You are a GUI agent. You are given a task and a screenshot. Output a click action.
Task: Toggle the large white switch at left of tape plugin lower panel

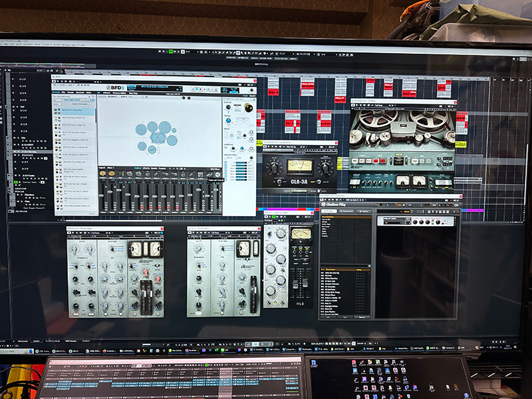354,182
